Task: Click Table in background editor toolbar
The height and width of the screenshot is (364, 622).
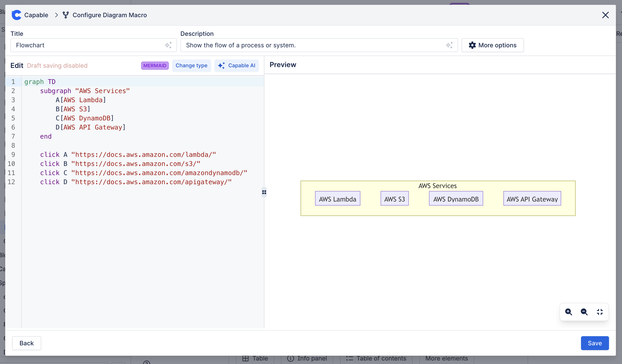Action: click(255, 359)
